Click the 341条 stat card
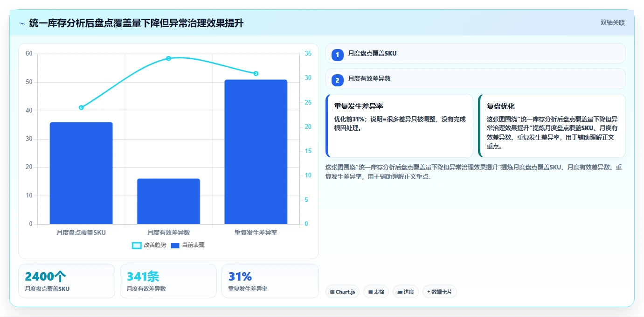This screenshot has width=644, height=317. pos(168,281)
